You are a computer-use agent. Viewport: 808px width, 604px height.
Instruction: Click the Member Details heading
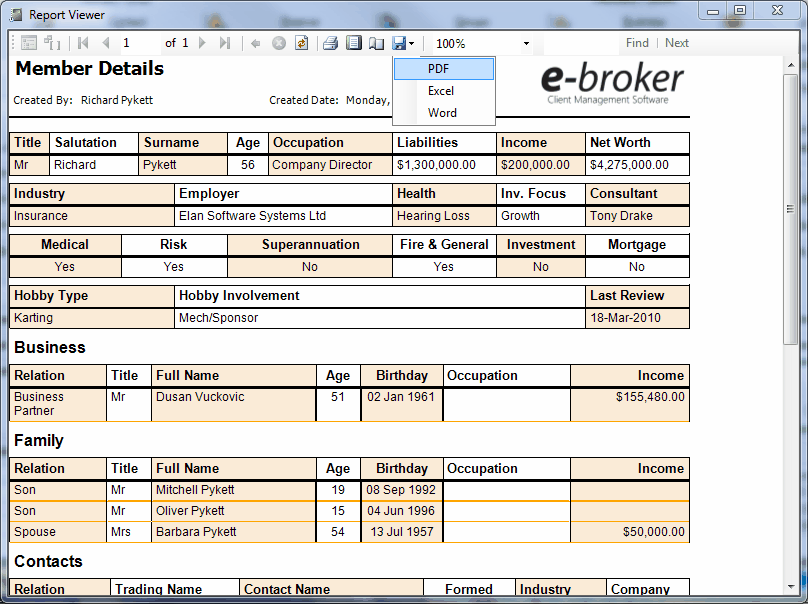pos(90,69)
